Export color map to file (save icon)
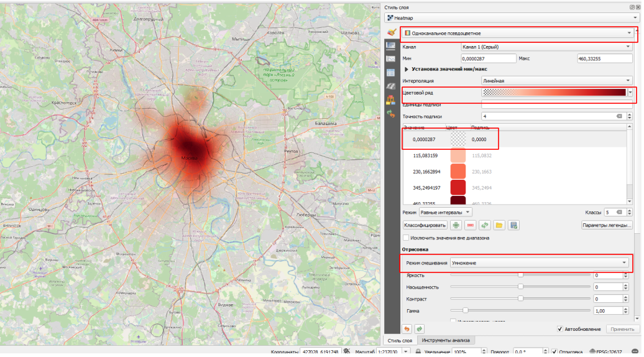Image resolution: width=644 pixels, height=357 pixels. point(513,225)
